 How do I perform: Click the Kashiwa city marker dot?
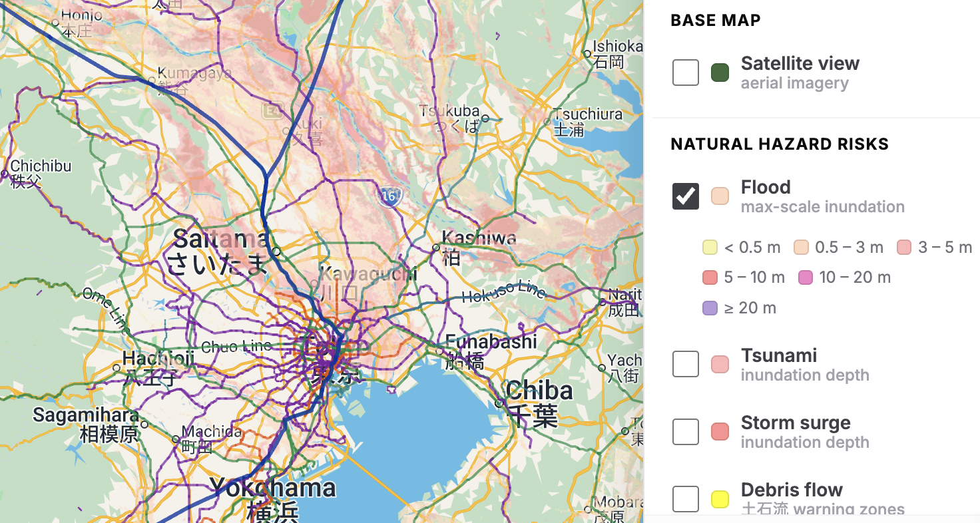click(x=436, y=248)
